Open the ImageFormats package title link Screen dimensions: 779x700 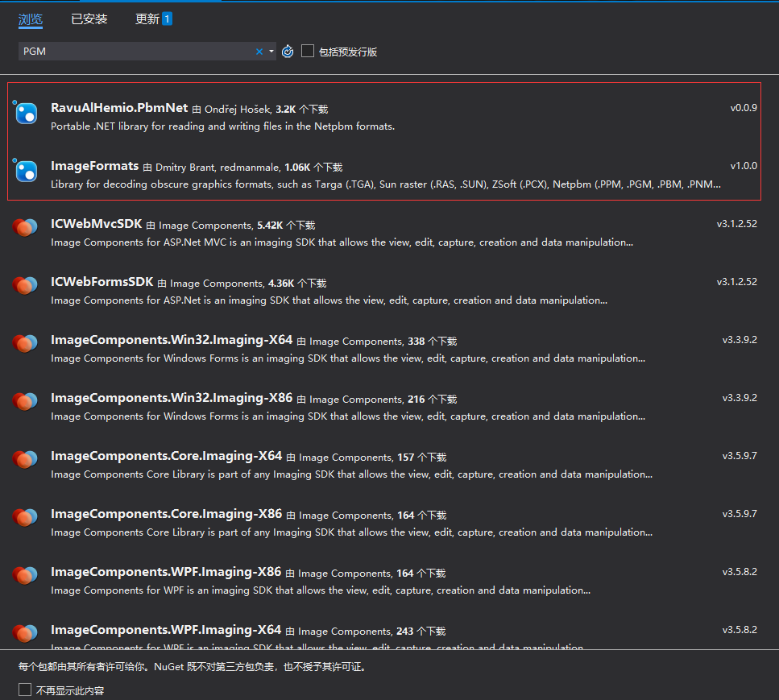[x=96, y=165]
